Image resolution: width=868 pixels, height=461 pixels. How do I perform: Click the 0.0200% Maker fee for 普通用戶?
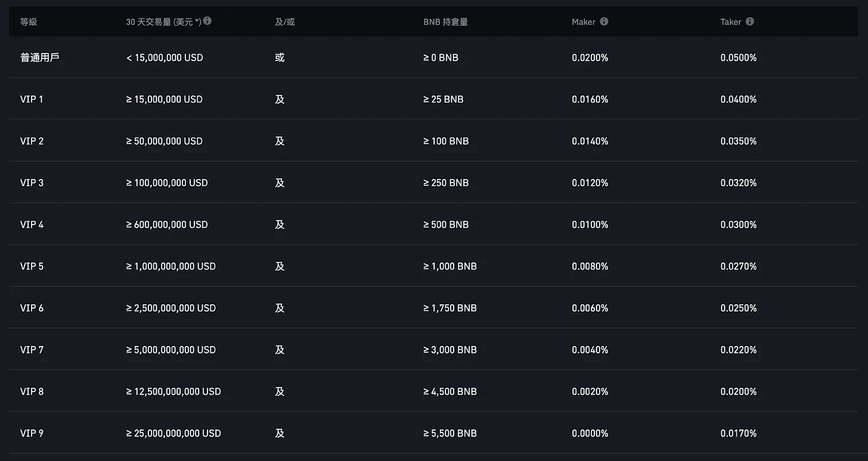click(x=590, y=58)
